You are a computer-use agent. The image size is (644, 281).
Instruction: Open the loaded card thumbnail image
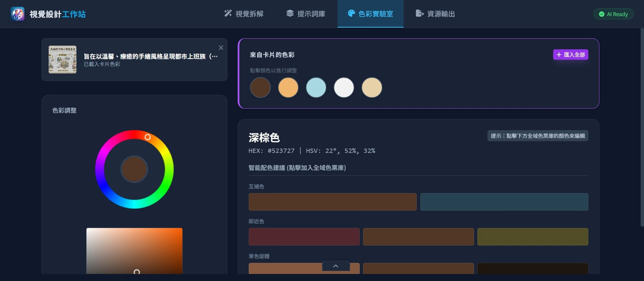tap(62, 60)
